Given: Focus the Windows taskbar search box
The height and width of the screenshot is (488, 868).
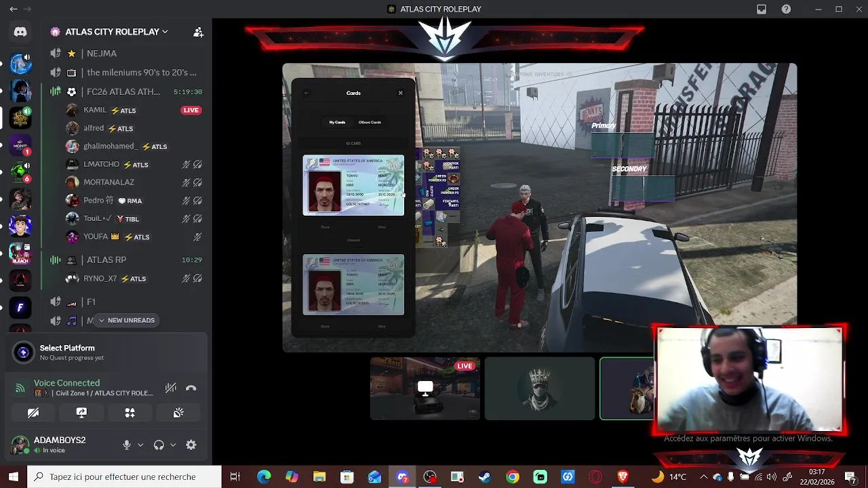Looking at the screenshot, I should (125, 476).
